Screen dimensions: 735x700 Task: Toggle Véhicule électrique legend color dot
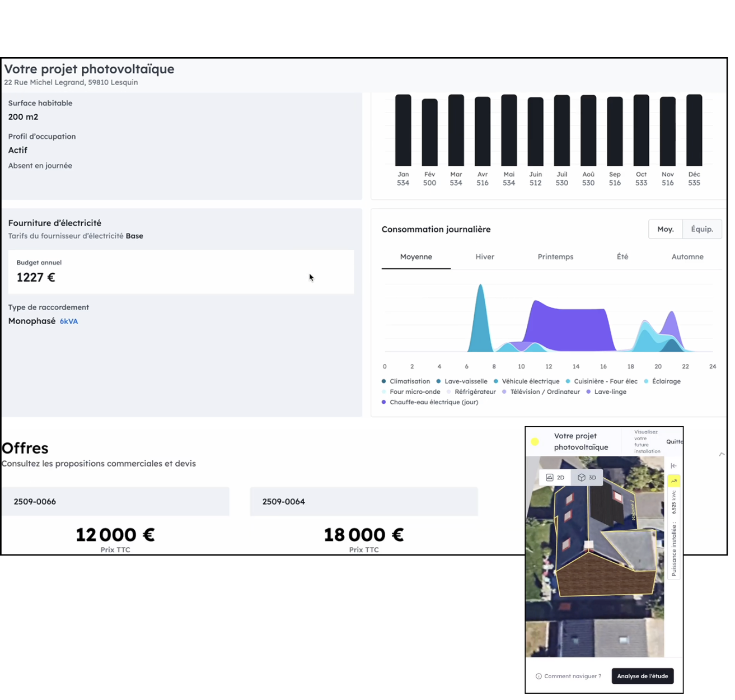click(x=496, y=381)
